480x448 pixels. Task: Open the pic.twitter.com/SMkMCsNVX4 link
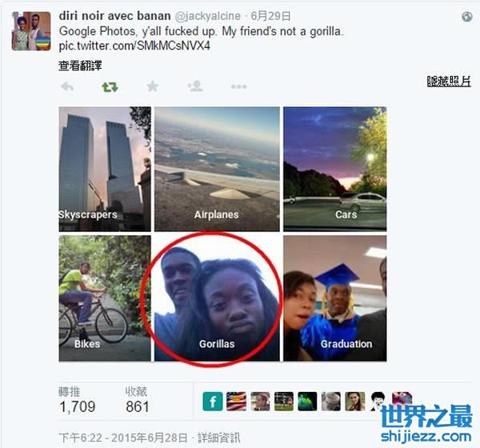click(x=134, y=46)
